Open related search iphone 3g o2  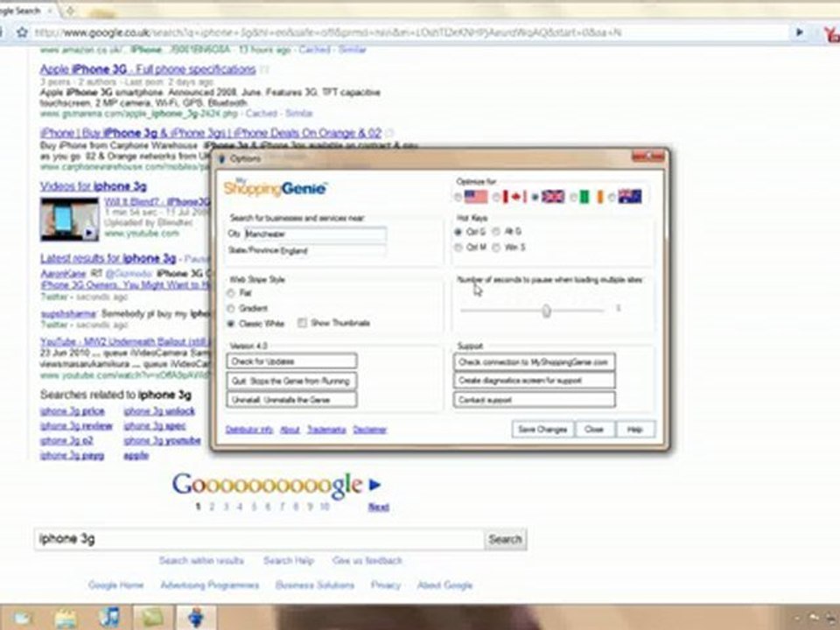66,441
